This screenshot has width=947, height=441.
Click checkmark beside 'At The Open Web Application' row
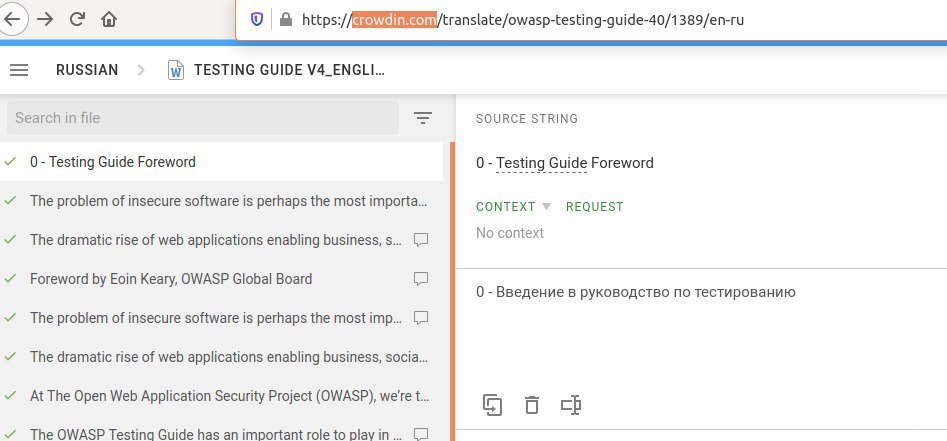tap(10, 396)
